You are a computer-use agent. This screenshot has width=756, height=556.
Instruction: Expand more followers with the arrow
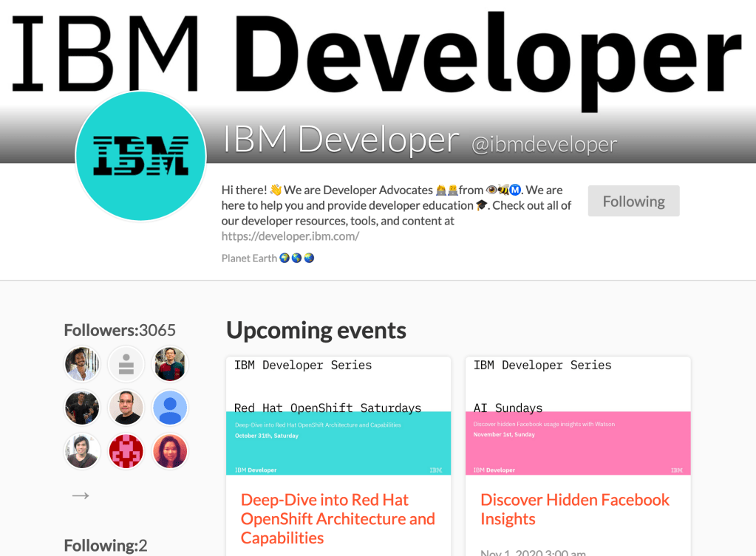click(80, 495)
